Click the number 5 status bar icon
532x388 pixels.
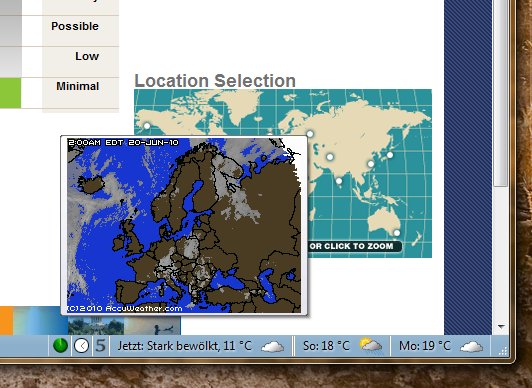(x=101, y=346)
